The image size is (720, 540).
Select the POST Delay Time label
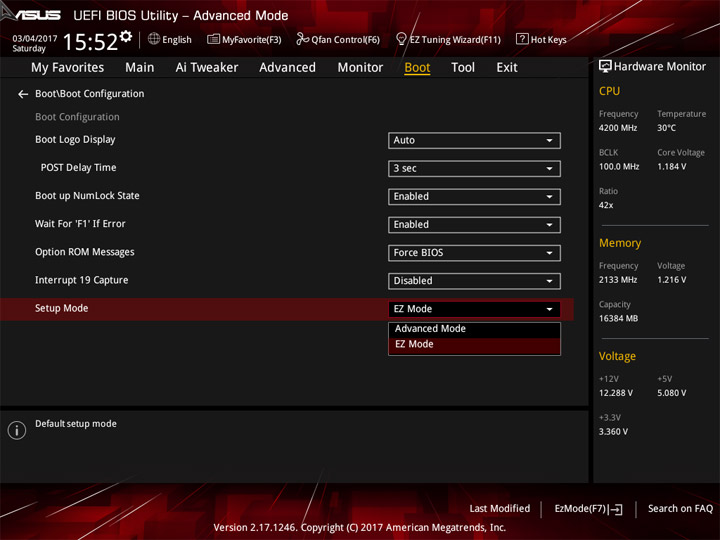click(x=79, y=168)
